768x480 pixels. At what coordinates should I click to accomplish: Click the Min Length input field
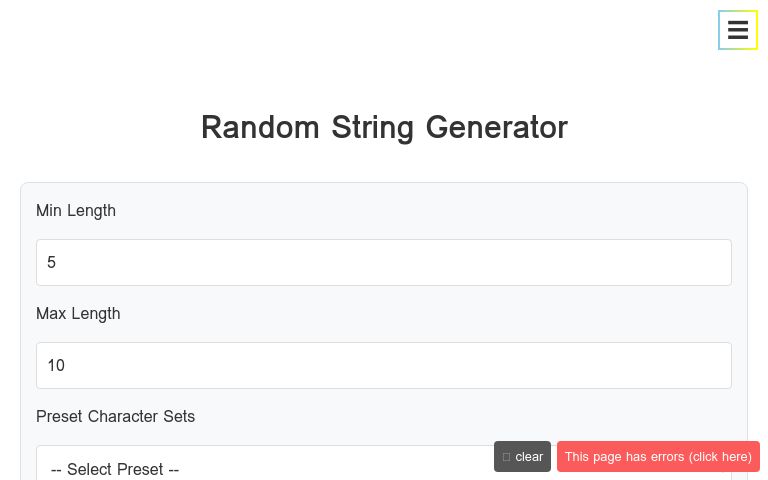(384, 262)
